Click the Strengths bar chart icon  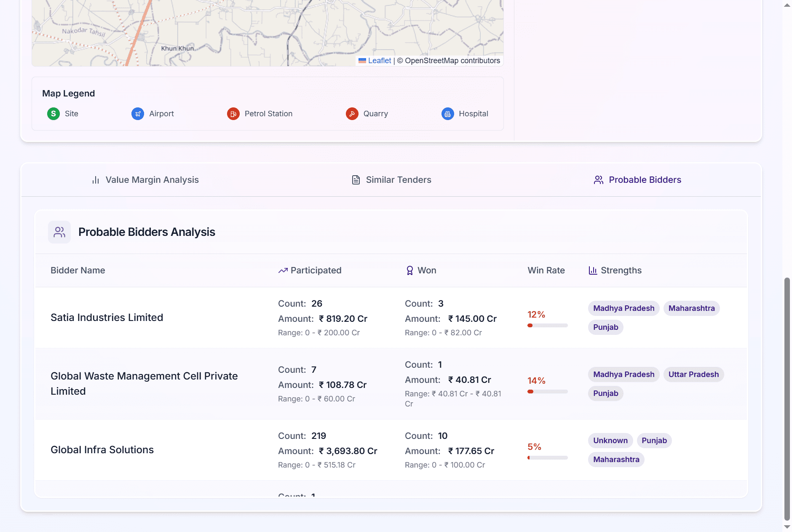tap(593, 270)
